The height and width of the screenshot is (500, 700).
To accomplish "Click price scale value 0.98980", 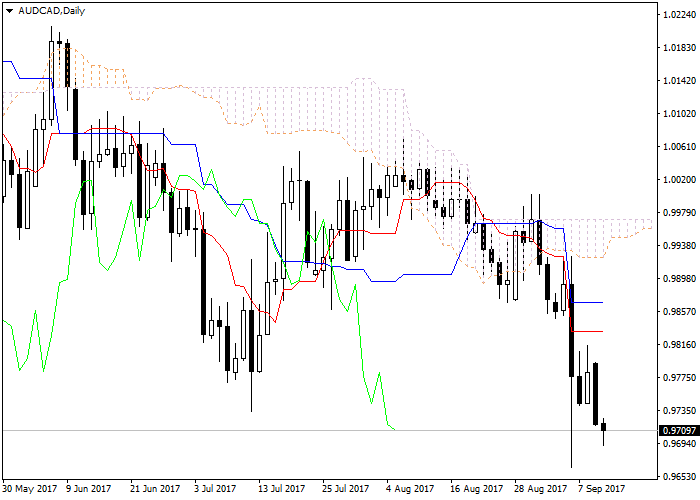I will coord(679,279).
